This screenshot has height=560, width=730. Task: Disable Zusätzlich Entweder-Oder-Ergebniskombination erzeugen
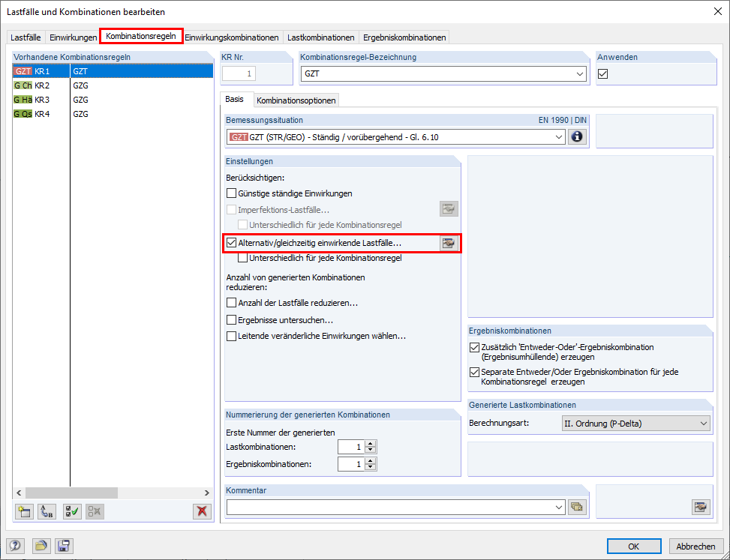tap(474, 347)
